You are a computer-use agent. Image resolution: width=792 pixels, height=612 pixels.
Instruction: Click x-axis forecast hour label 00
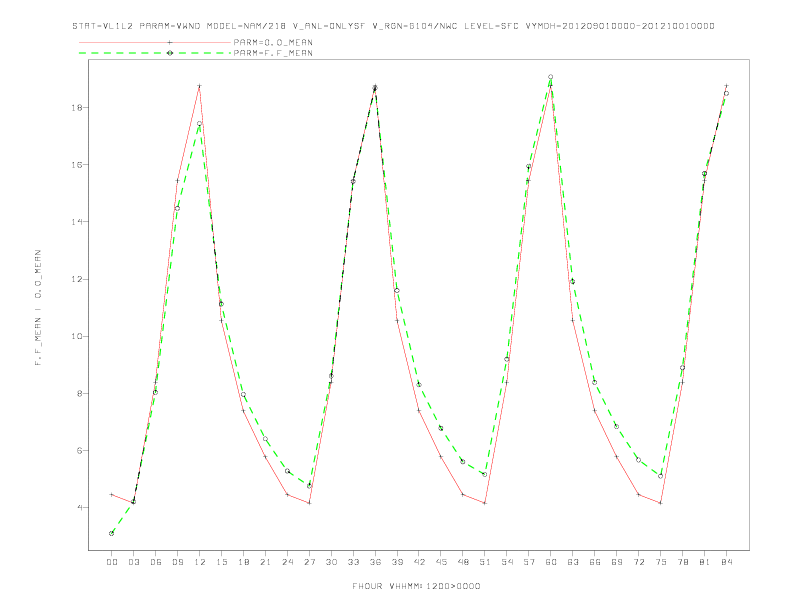click(x=112, y=562)
